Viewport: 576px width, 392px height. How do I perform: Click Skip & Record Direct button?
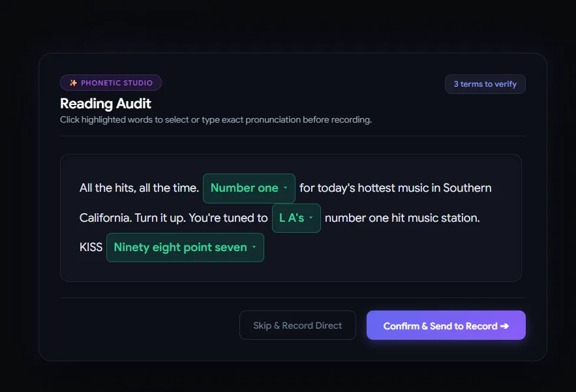click(x=297, y=325)
